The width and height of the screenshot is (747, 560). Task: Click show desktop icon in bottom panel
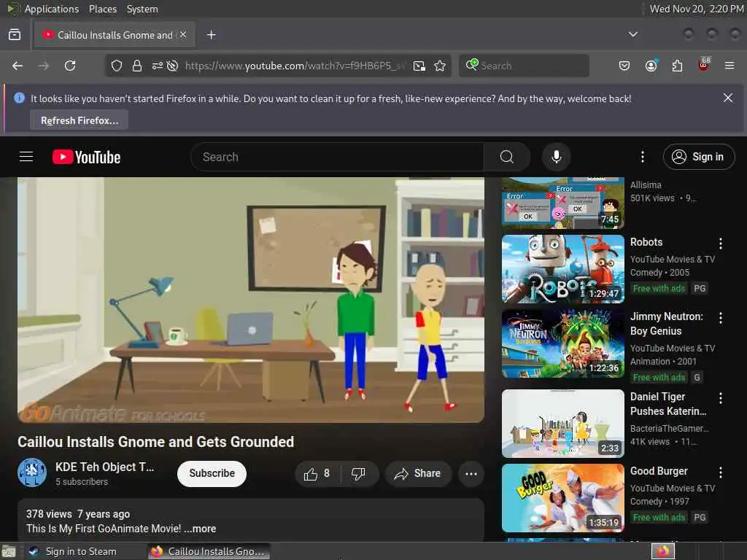[8, 552]
